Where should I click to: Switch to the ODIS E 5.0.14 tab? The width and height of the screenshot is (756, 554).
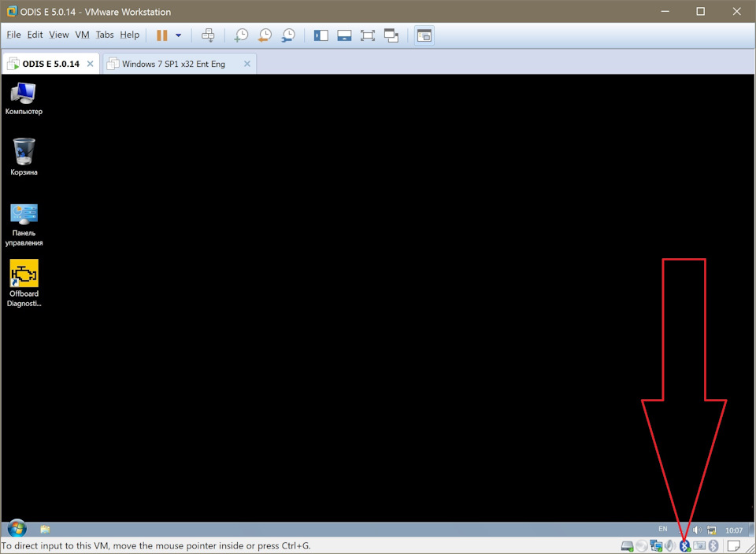coord(50,64)
